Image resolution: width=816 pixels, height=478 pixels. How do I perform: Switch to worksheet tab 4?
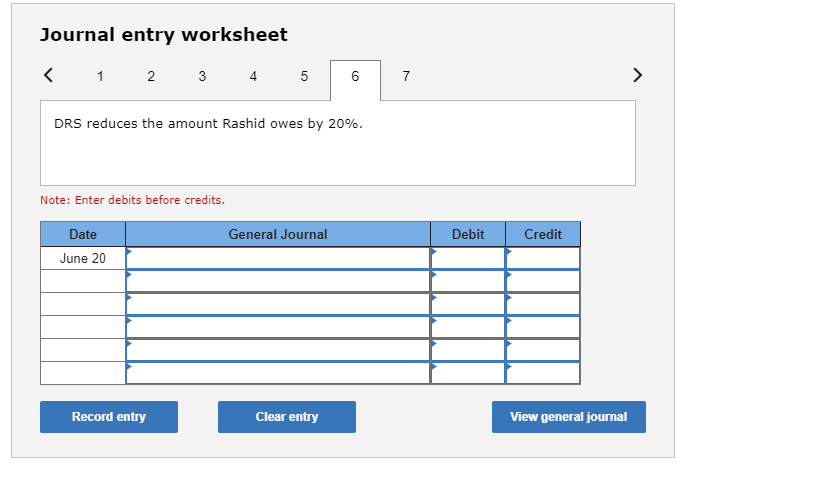[x=253, y=76]
